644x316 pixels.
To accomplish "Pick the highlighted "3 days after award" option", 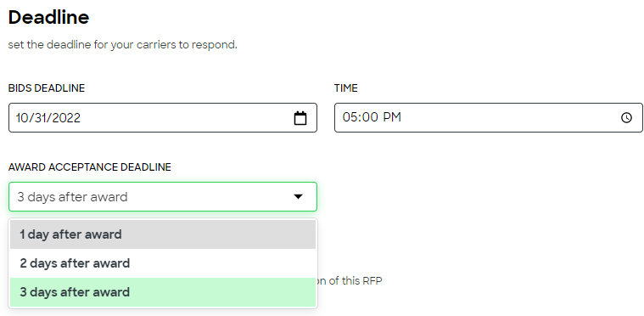I will [163, 292].
